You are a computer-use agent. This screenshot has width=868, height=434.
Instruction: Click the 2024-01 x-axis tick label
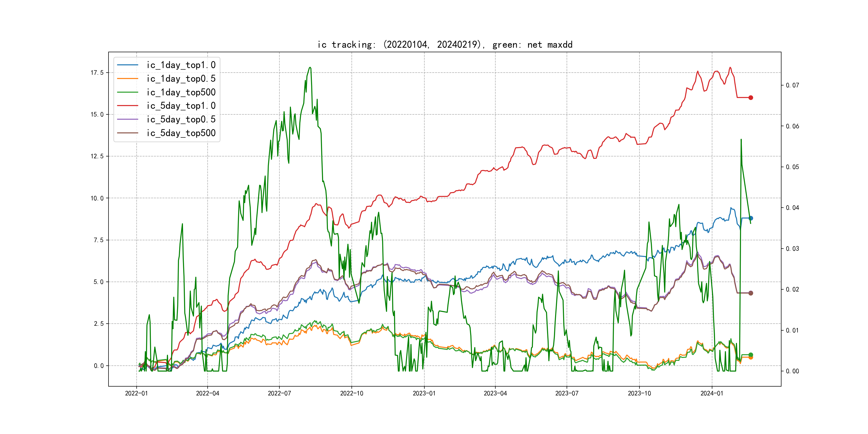tap(712, 393)
